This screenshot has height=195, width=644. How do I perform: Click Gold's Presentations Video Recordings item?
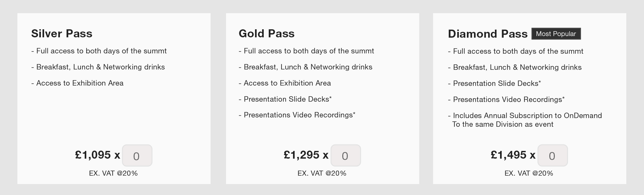(297, 115)
